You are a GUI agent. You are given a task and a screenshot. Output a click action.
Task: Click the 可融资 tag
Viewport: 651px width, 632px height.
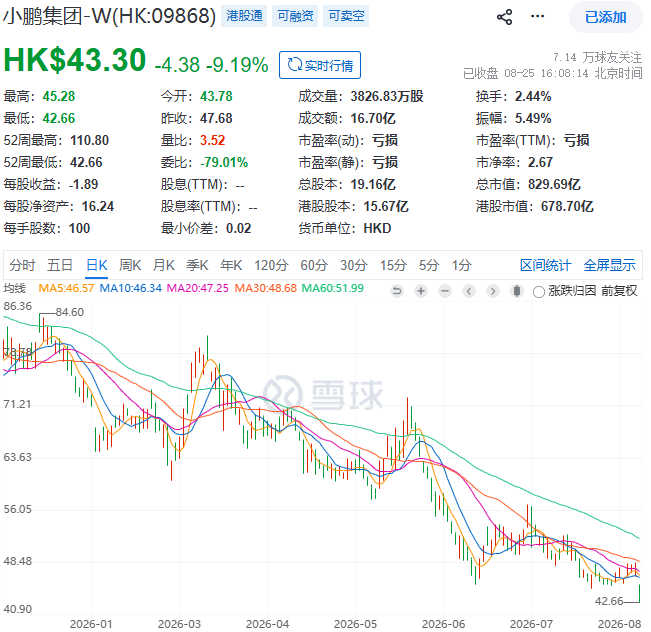click(295, 16)
